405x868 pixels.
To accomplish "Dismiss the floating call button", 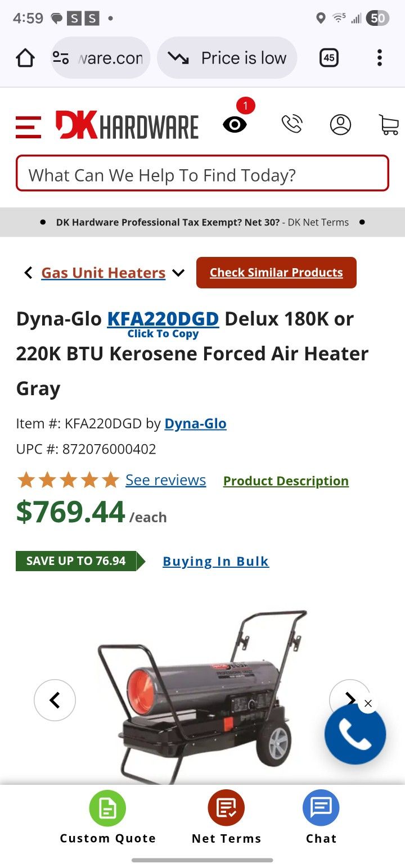I will point(368,703).
